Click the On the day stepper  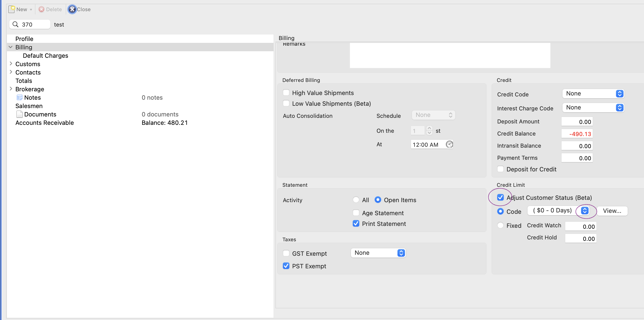[429, 130]
